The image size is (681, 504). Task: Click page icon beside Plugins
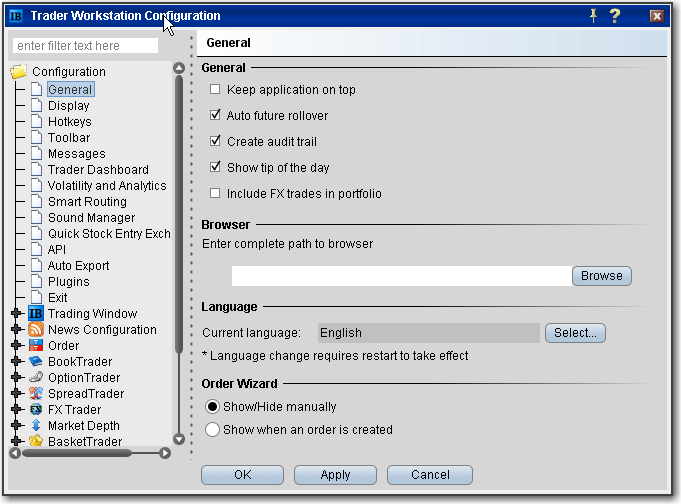(37, 282)
